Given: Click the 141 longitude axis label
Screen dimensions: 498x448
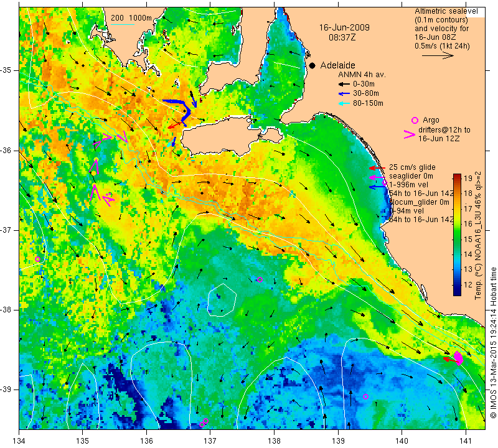Looking at the screenshot, I should tap(466, 441).
